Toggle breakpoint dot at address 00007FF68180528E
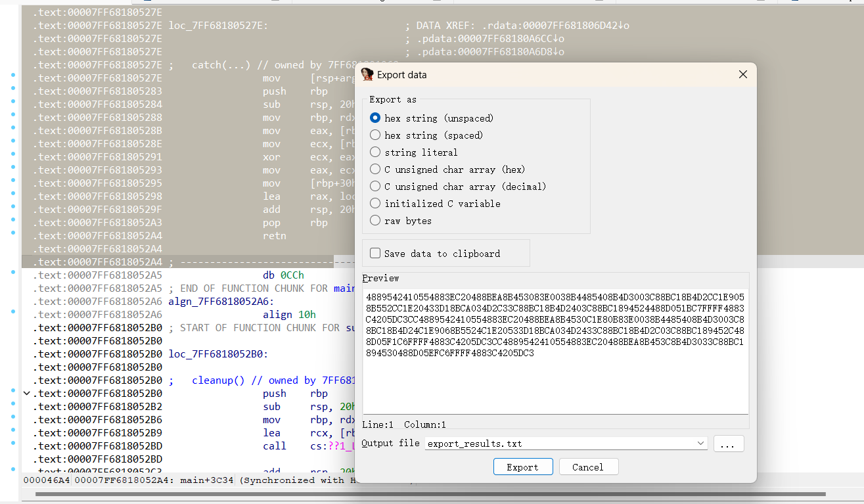864x504 pixels. pos(13,141)
